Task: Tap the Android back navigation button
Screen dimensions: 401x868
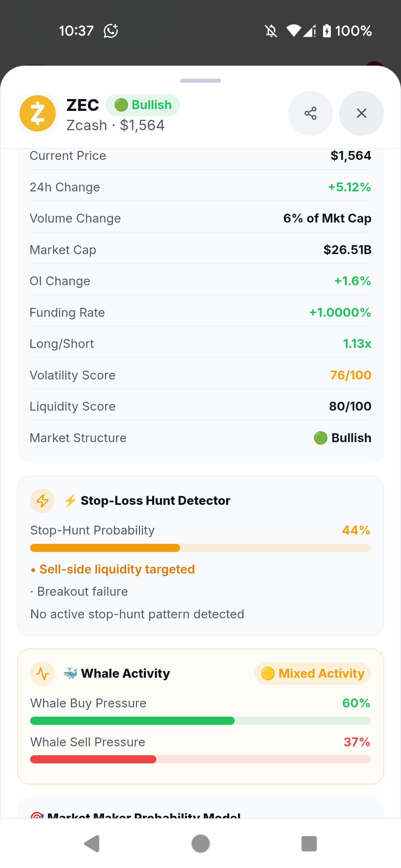Action: [x=92, y=844]
